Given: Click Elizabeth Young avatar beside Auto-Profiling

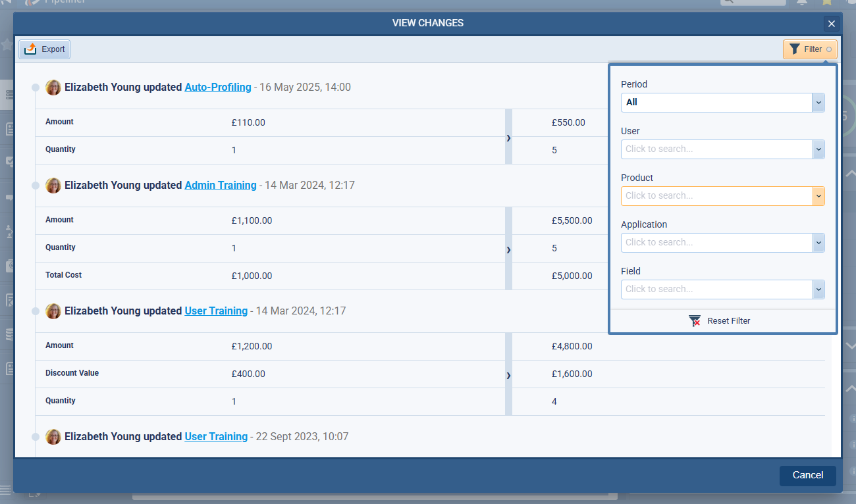Looking at the screenshot, I should tap(53, 88).
